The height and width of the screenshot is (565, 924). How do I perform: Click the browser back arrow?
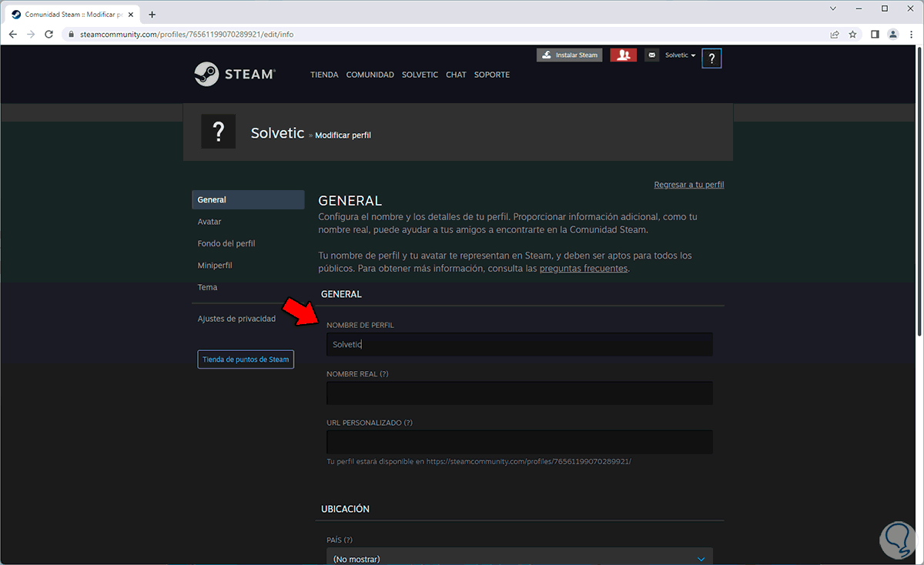(13, 35)
